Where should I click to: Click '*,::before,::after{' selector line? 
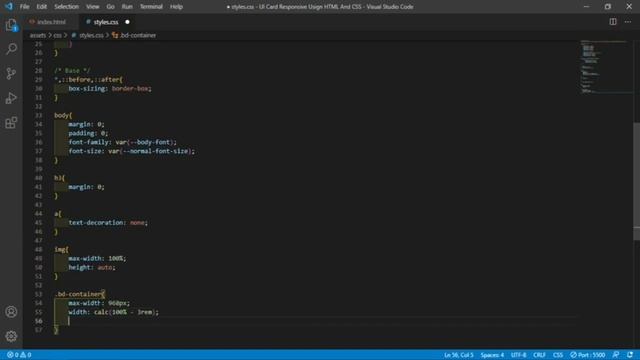88,80
